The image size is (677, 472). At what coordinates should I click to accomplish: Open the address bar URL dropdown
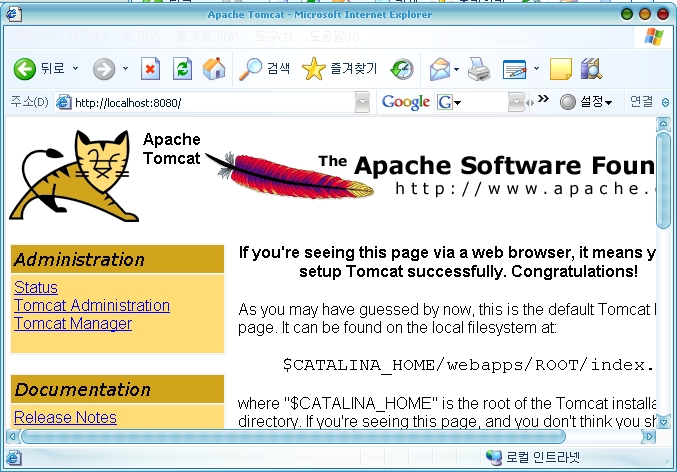tap(362, 102)
